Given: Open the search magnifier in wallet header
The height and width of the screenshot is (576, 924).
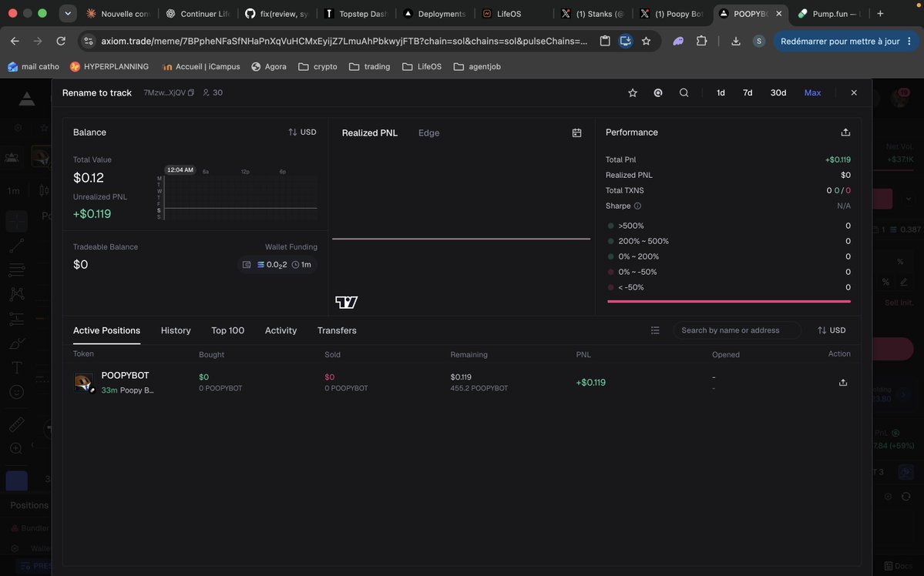Looking at the screenshot, I should click(x=684, y=93).
